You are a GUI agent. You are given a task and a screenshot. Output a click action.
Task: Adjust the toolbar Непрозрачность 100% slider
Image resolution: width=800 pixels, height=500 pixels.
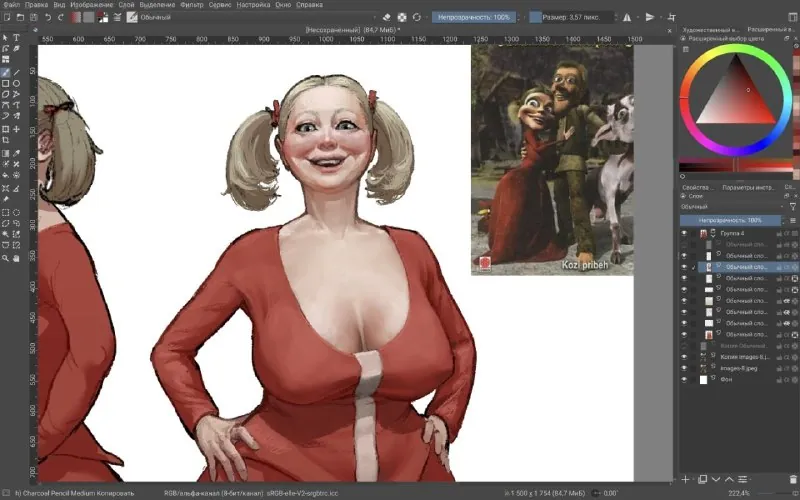[474, 17]
